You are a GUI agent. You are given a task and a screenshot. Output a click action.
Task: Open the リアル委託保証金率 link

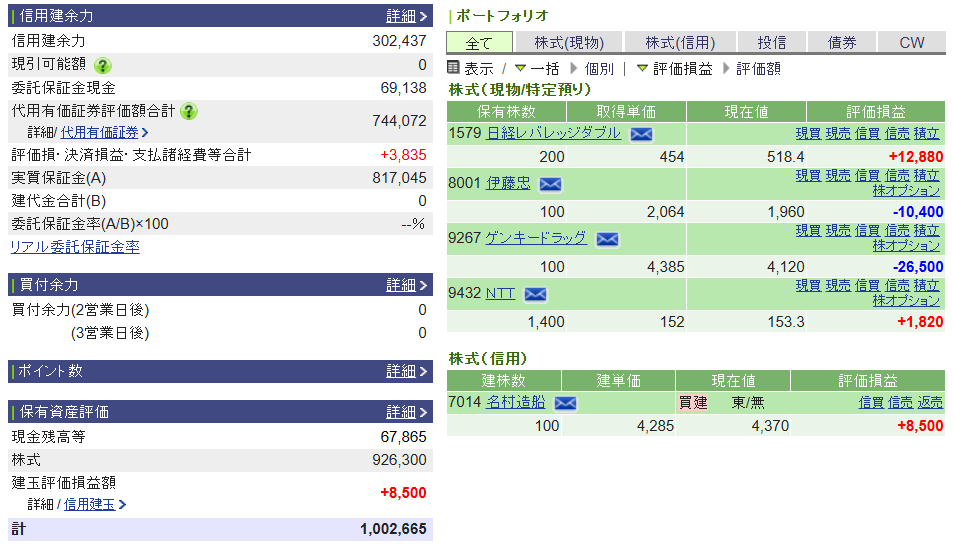pyautogui.click(x=75, y=247)
